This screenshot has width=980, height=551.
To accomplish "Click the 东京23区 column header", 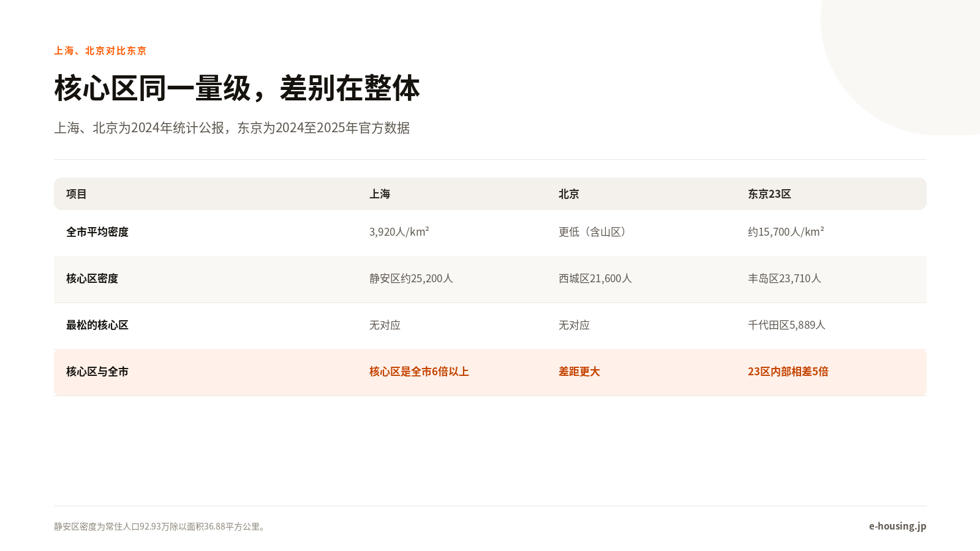I will tap(769, 194).
